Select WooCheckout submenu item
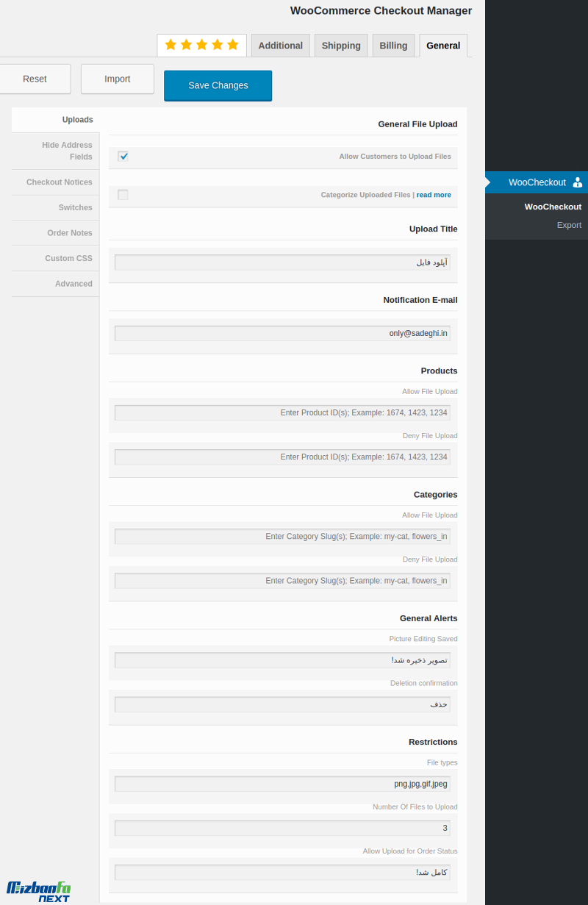The height and width of the screenshot is (905, 588). click(x=553, y=207)
